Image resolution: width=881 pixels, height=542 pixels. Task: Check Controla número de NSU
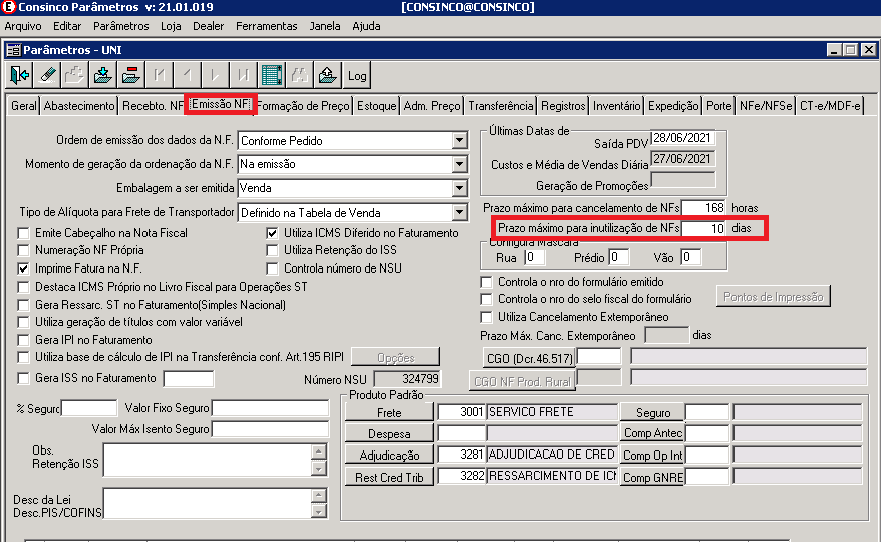tap(273, 268)
